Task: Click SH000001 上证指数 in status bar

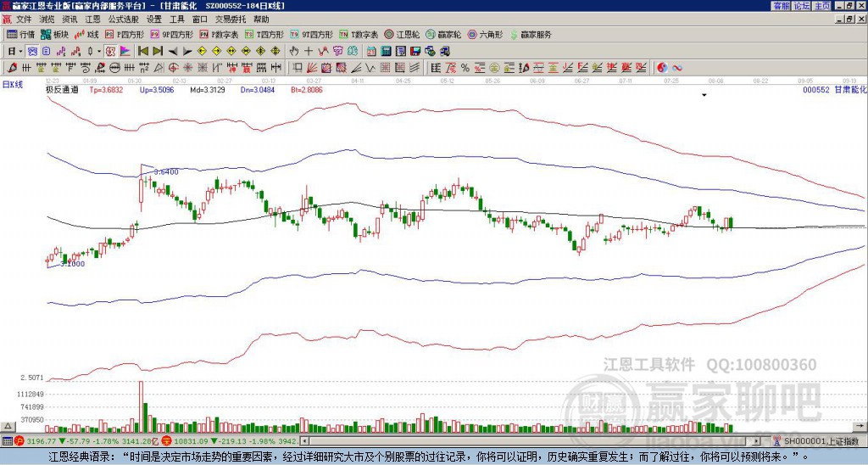Action: click(x=821, y=441)
